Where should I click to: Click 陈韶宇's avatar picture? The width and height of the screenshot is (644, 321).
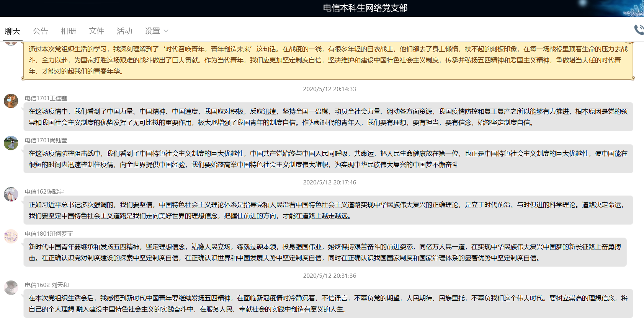(11, 194)
